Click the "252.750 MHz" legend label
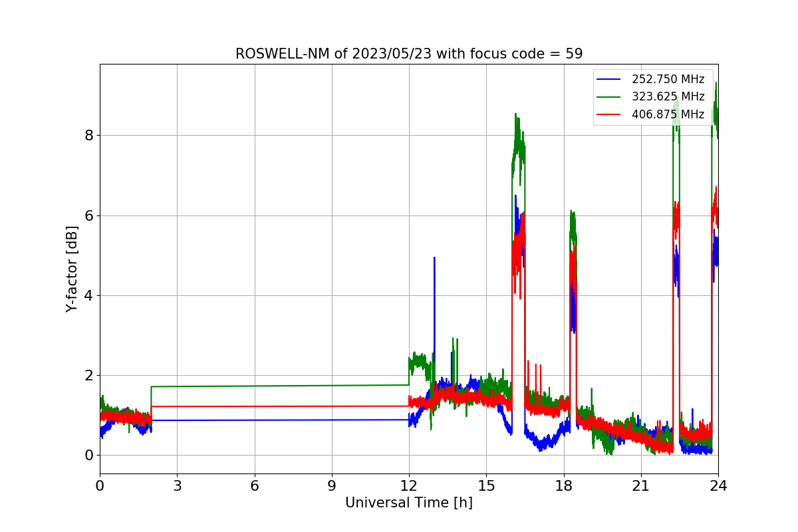The height and width of the screenshot is (532, 798). click(668, 80)
